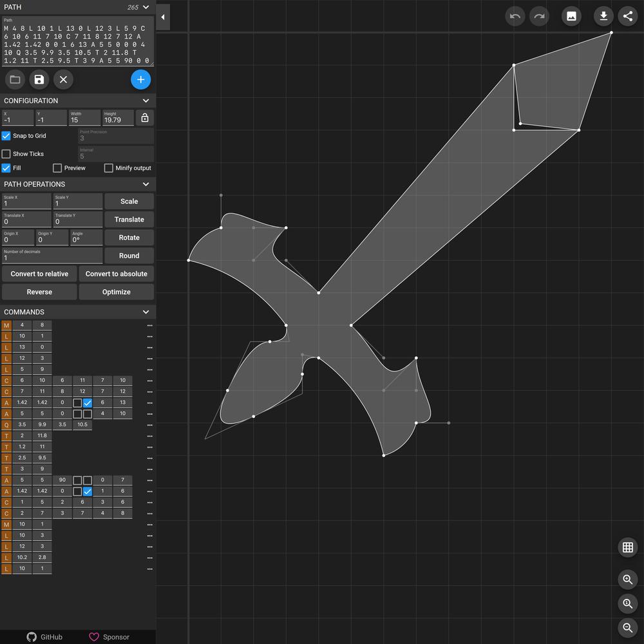644x644 pixels.
Task: Collapse the Path Operations section
Action: point(146,184)
